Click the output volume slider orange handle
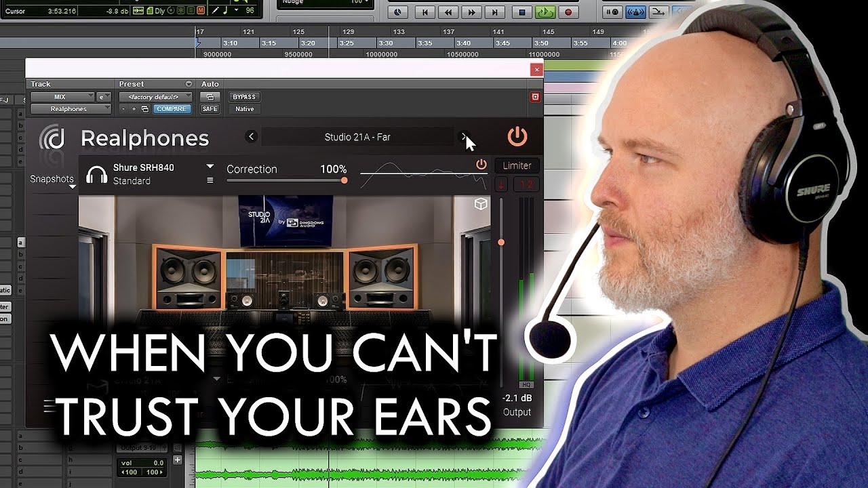Image resolution: width=868 pixels, height=488 pixels. click(501, 242)
